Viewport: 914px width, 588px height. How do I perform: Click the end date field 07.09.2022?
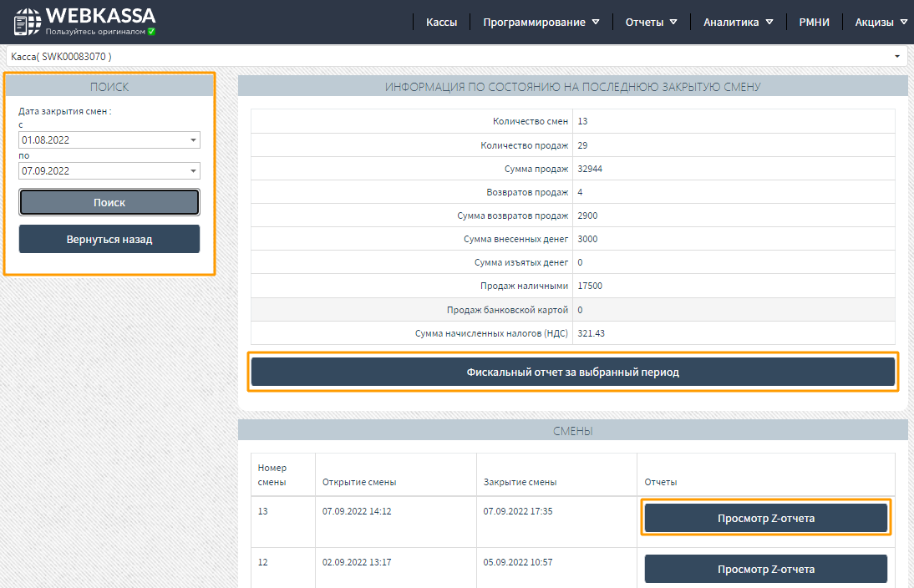point(109,170)
